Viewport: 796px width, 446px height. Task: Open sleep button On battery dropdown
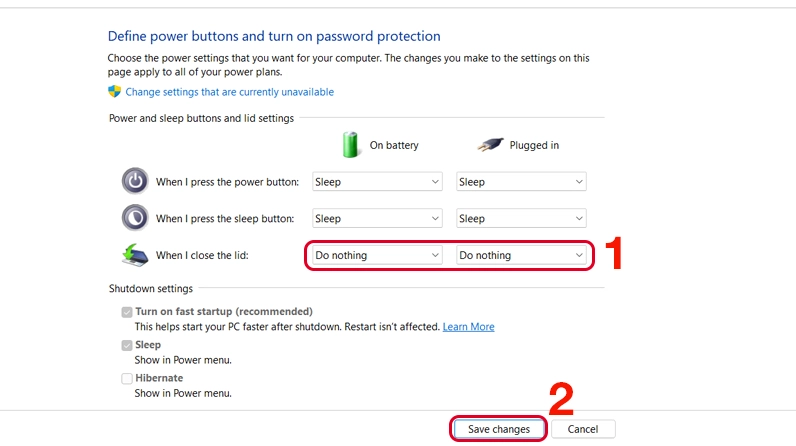[x=376, y=218]
